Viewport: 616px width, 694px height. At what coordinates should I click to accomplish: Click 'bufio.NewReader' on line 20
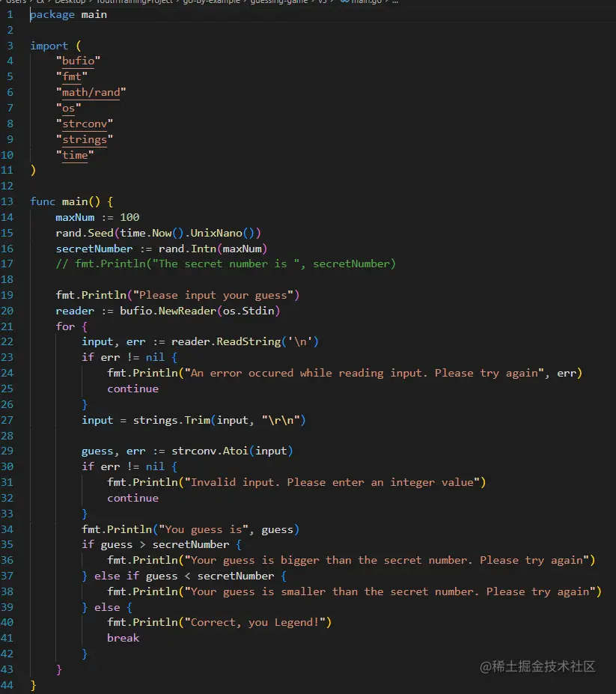coord(168,311)
